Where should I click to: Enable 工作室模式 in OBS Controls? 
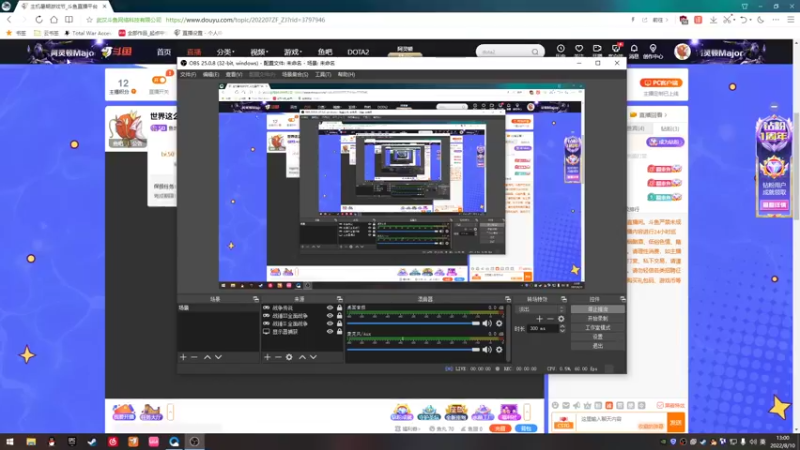click(597, 328)
